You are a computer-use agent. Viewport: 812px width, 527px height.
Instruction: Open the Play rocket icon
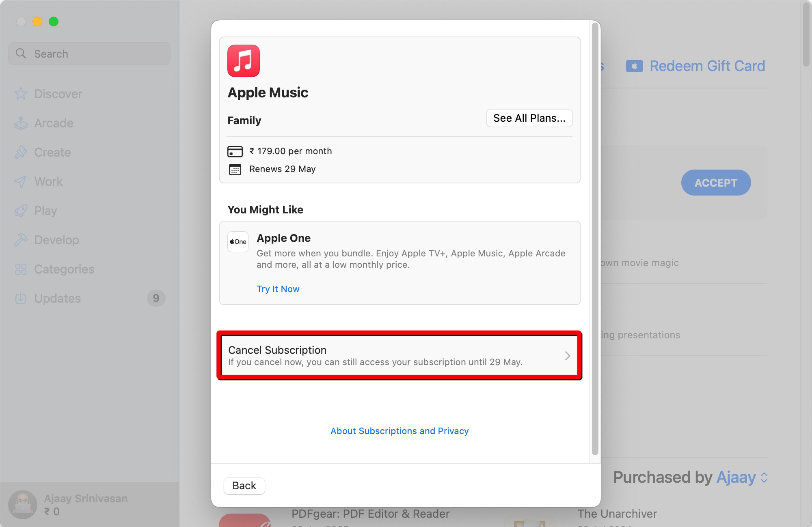21,211
